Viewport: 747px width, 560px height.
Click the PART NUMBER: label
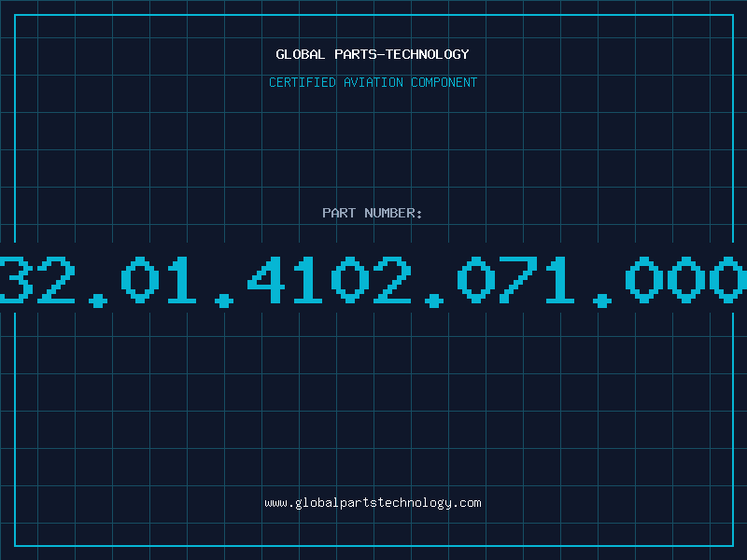pyautogui.click(x=373, y=213)
